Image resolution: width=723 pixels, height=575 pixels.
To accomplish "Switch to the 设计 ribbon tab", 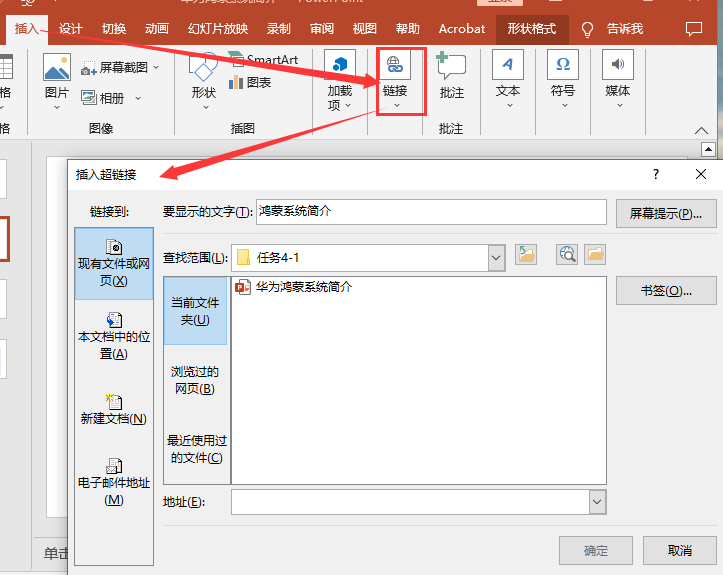I will click(71, 29).
